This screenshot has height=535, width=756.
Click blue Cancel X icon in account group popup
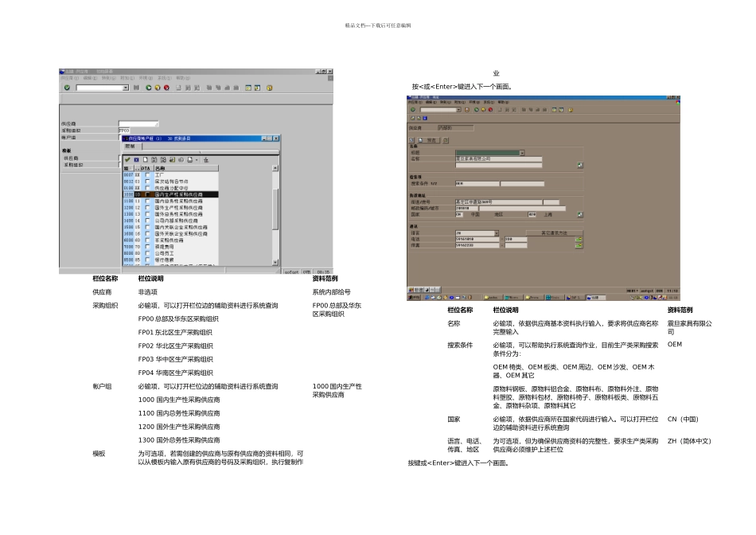(136, 160)
